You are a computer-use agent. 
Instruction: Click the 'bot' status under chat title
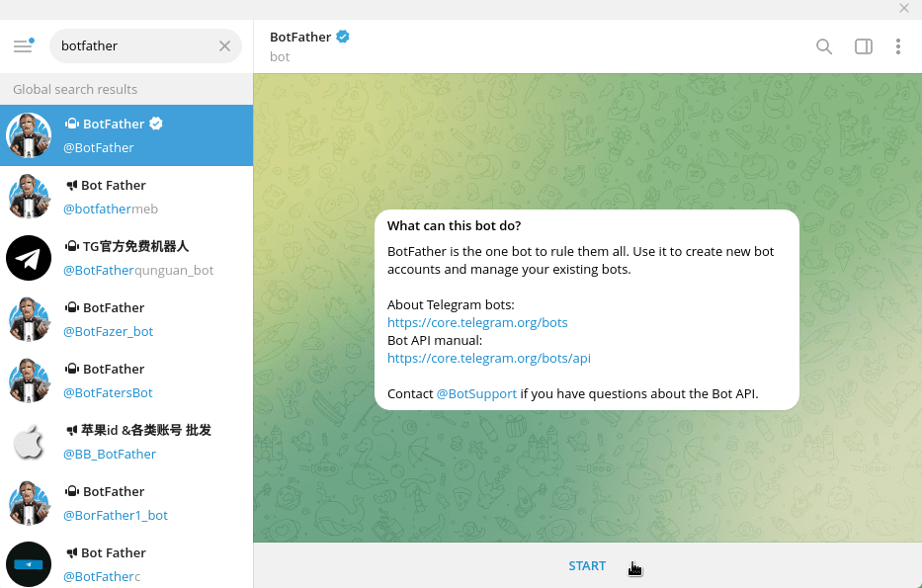click(280, 57)
